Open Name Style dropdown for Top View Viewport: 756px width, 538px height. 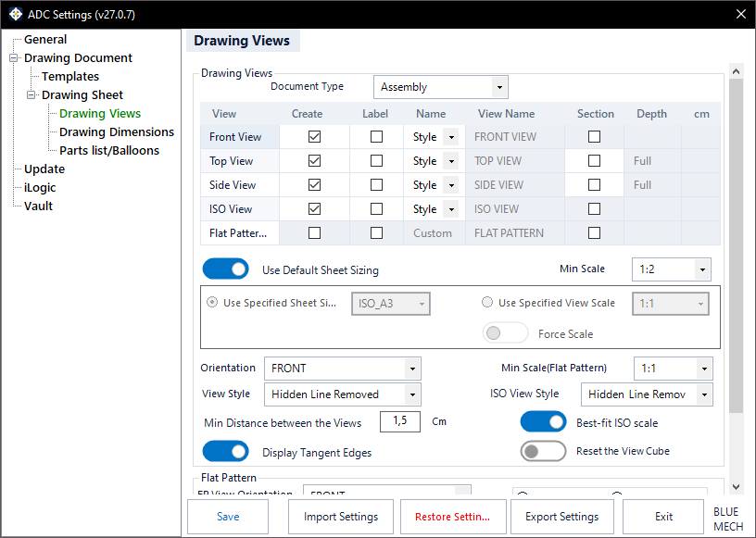[451, 161]
